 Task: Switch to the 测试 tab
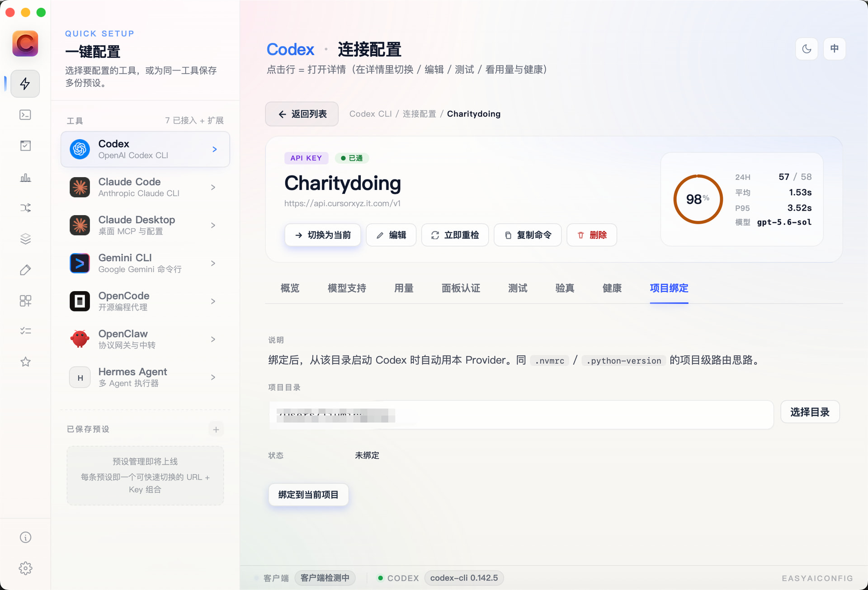pyautogui.click(x=518, y=288)
